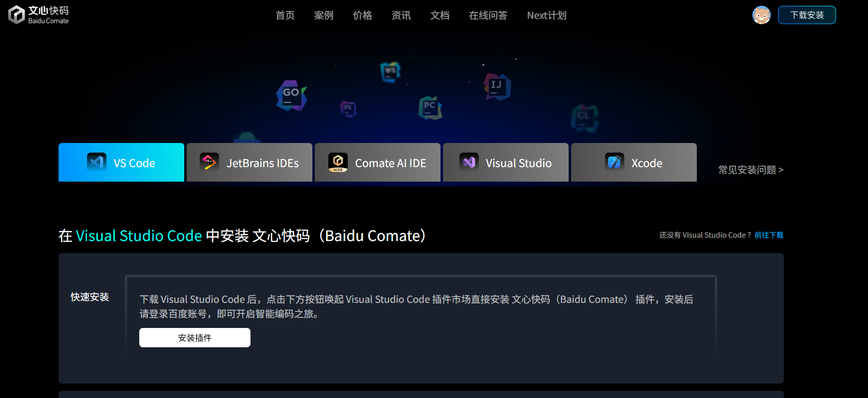Switch to the JetBrains IDEs tab

(250, 163)
